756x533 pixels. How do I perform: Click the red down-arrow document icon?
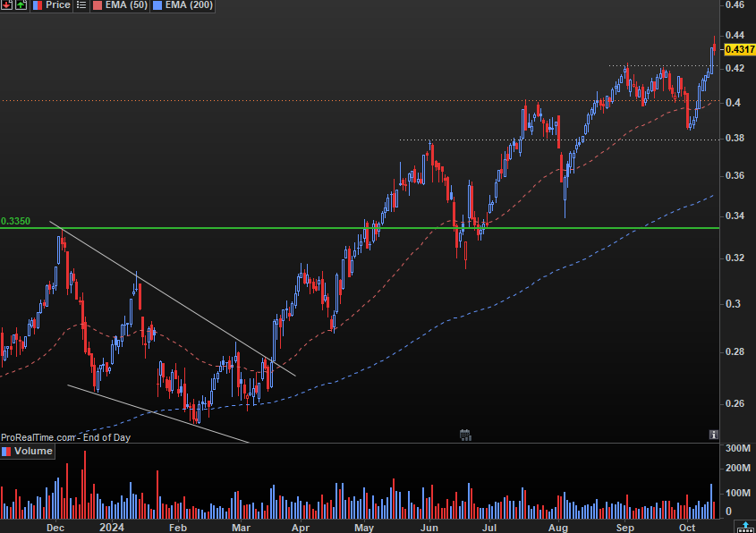point(7,4)
